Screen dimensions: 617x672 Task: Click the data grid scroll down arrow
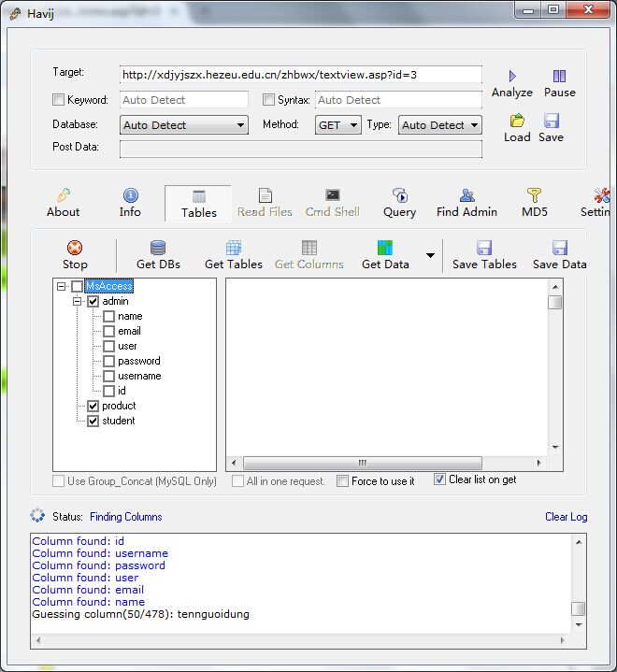(x=555, y=448)
